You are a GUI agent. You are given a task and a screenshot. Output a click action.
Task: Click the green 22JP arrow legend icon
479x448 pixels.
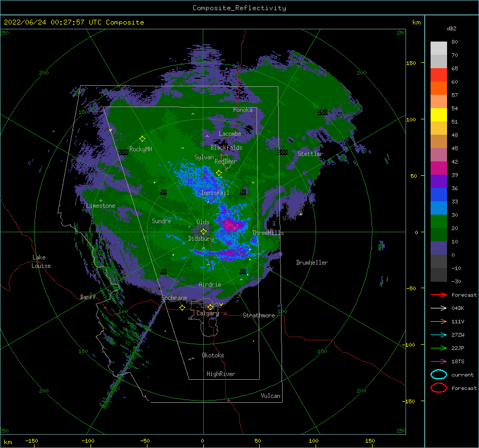(439, 348)
